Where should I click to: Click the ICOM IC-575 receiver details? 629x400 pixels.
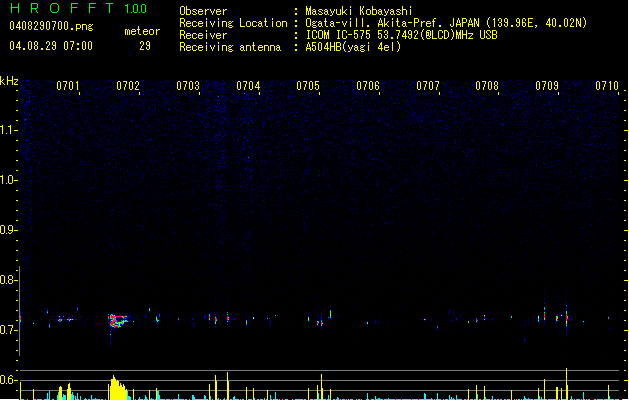click(x=401, y=35)
